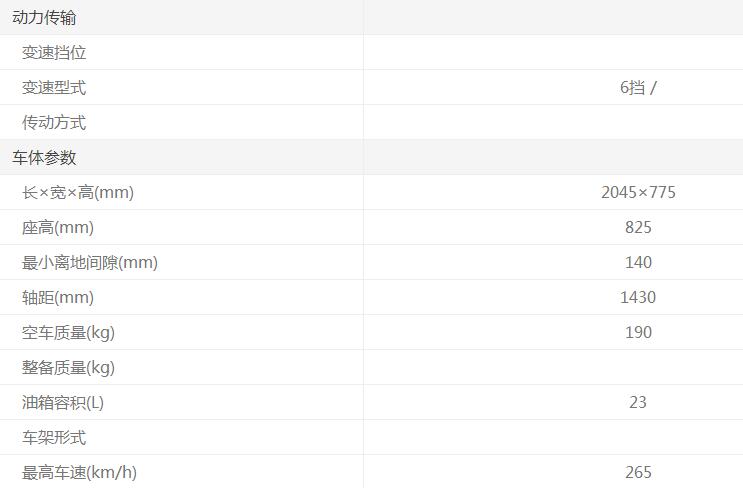Click the 空车质量(kg) label

click(x=68, y=332)
